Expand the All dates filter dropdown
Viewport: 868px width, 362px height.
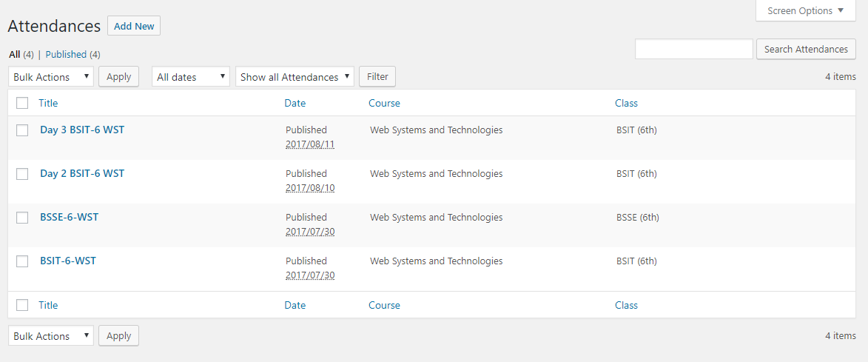191,77
